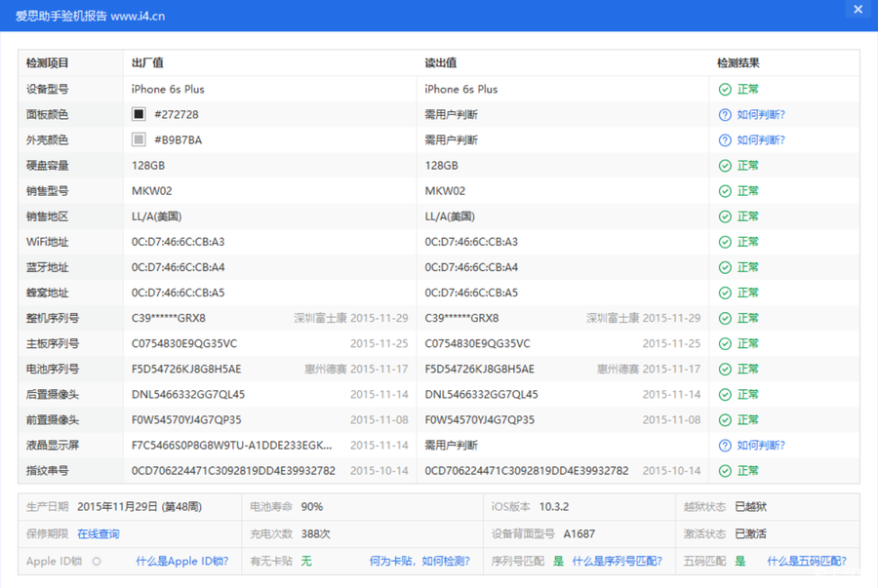This screenshot has height=588, width=878.
Task: Click the 检测项目 column header
Action: pyautogui.click(x=47, y=62)
